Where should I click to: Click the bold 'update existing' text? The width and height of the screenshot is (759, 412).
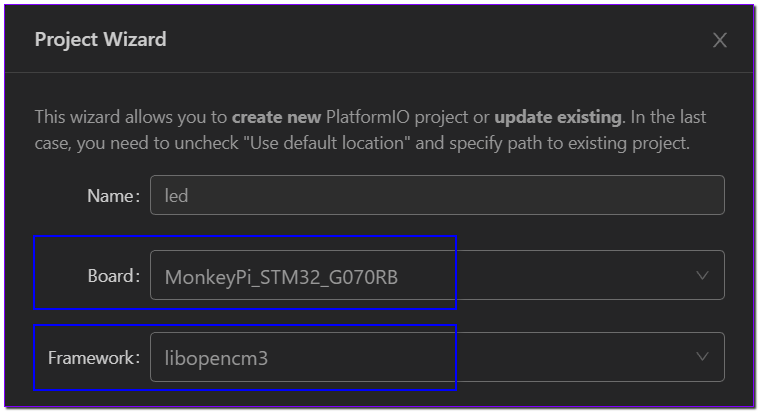[558, 117]
